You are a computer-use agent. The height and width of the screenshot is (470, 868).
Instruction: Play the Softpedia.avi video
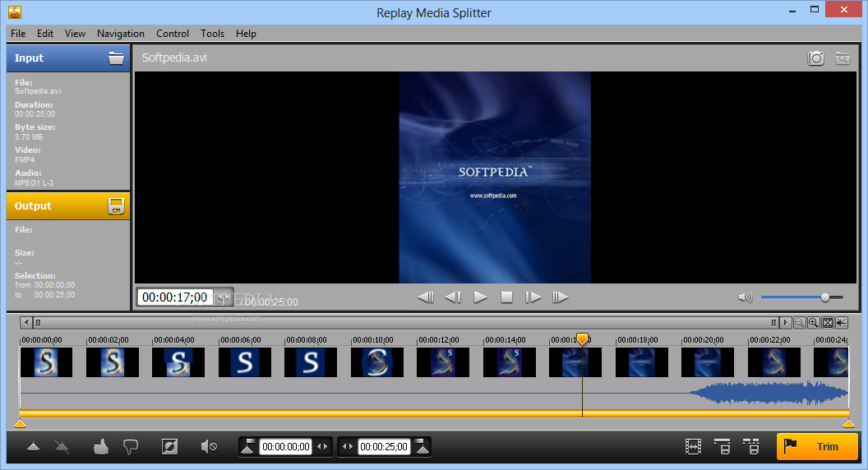tap(480, 297)
